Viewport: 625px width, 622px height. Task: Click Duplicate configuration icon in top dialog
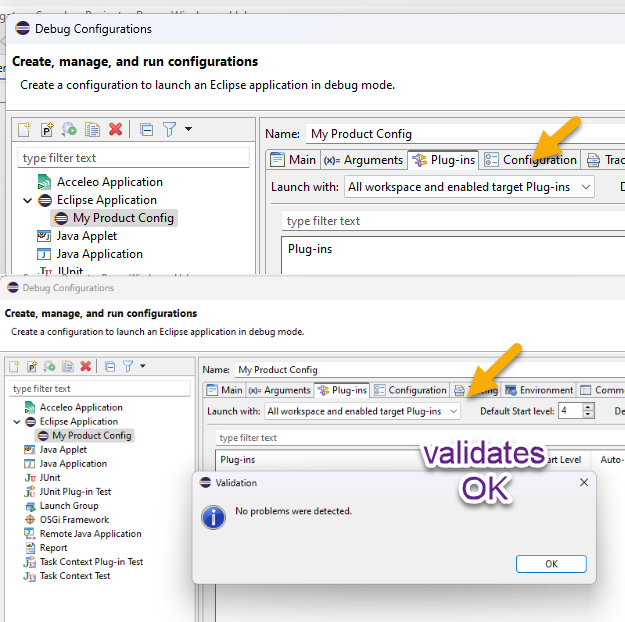coord(92,130)
